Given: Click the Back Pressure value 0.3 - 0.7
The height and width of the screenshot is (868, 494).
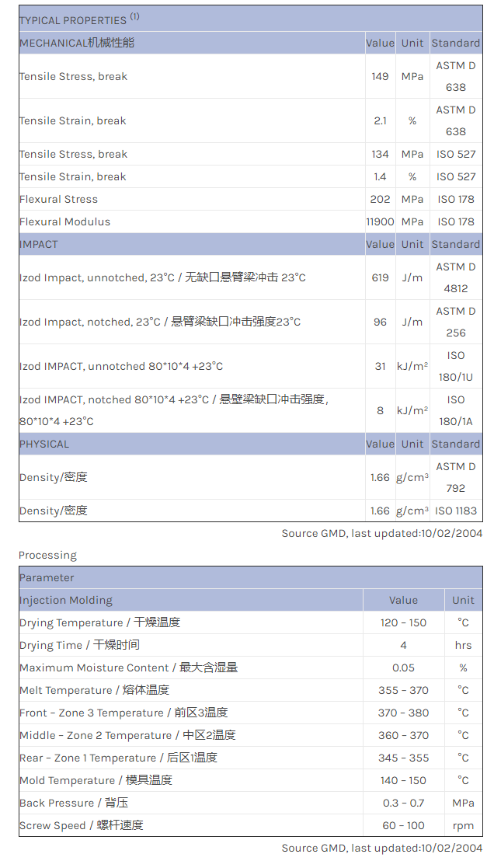Looking at the screenshot, I should 403,803.
